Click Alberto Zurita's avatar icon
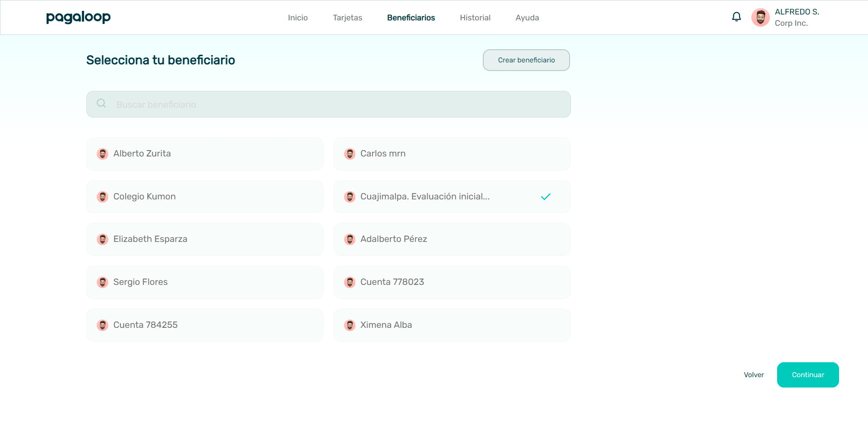Screen dimensions: 868x421 (103, 154)
